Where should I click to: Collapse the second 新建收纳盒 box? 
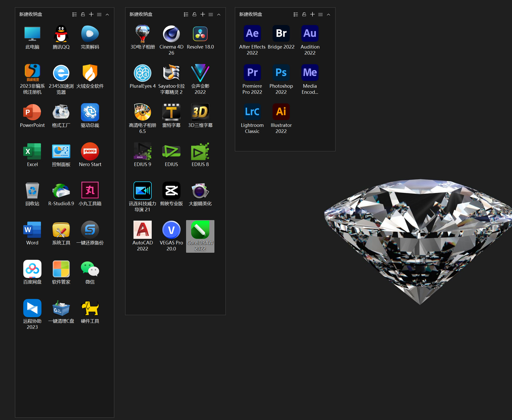click(x=219, y=14)
